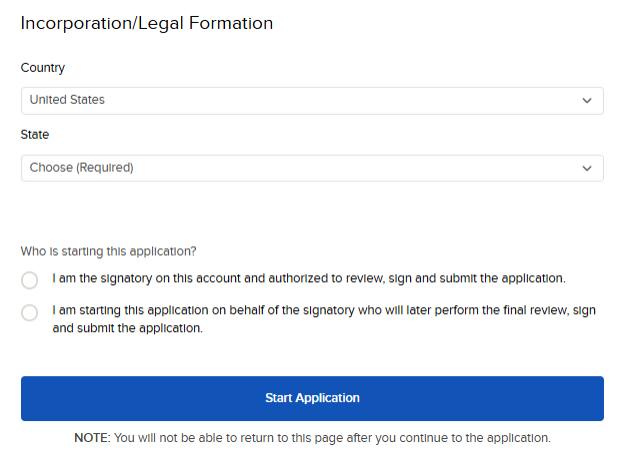Click the 'Country' field label
Screen dimensions: 628x453
pos(43,68)
